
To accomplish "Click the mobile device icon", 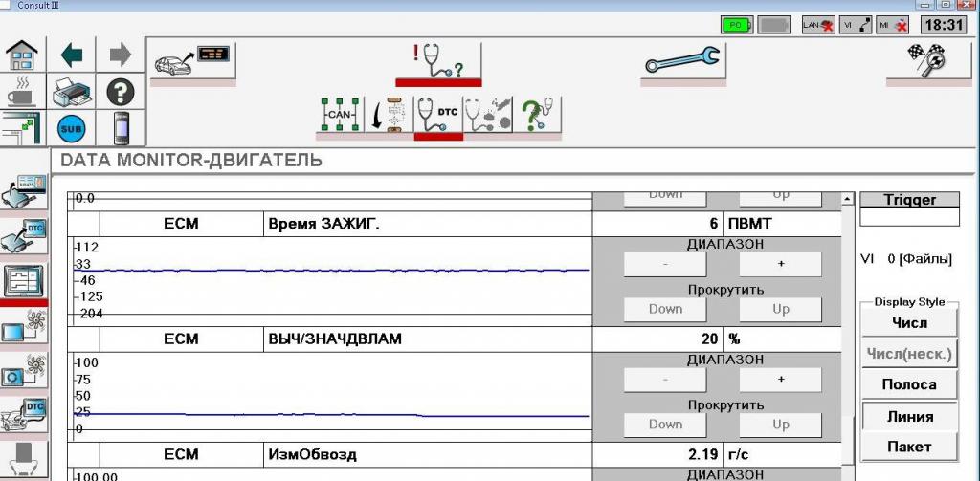I will pos(120,129).
